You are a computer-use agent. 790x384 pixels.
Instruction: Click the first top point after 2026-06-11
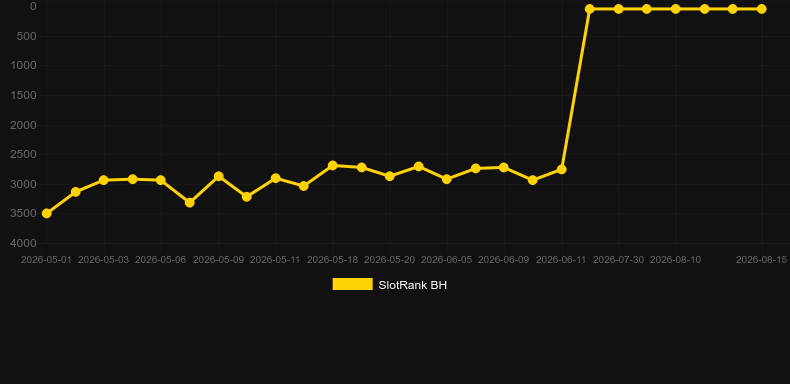click(589, 9)
